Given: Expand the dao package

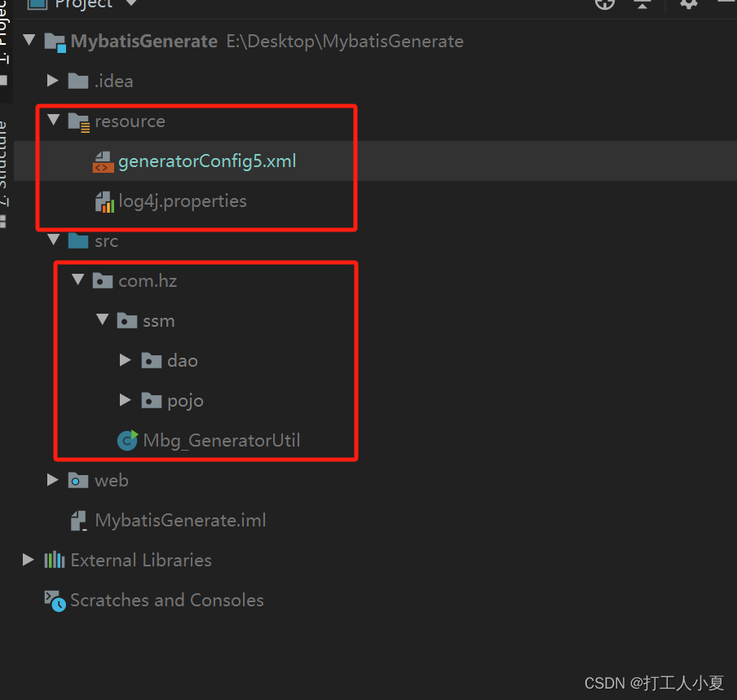Looking at the screenshot, I should tap(126, 360).
